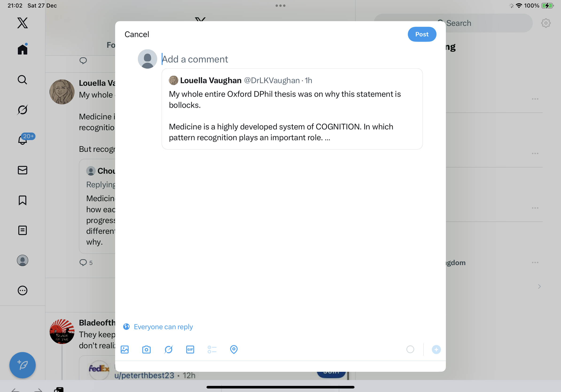Image resolution: width=561 pixels, height=392 pixels.
Task: Open the sidebar Explore search magnifier
Action: coord(23,80)
